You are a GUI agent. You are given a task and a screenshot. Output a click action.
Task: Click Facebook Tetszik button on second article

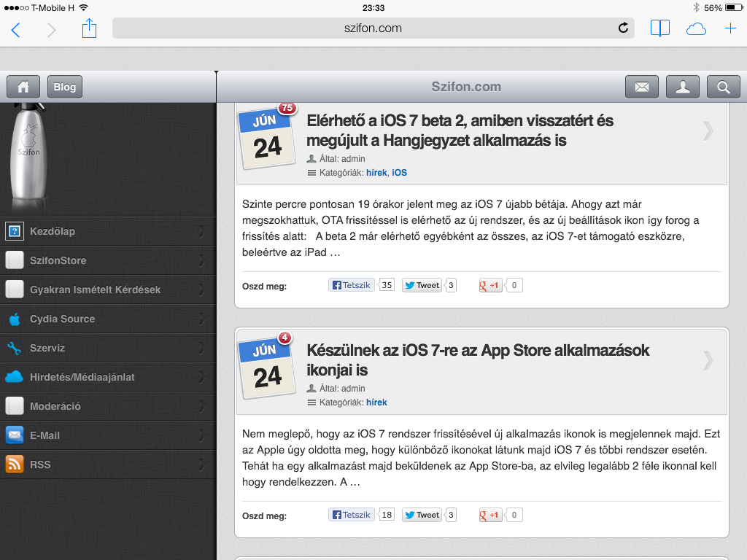[352, 515]
